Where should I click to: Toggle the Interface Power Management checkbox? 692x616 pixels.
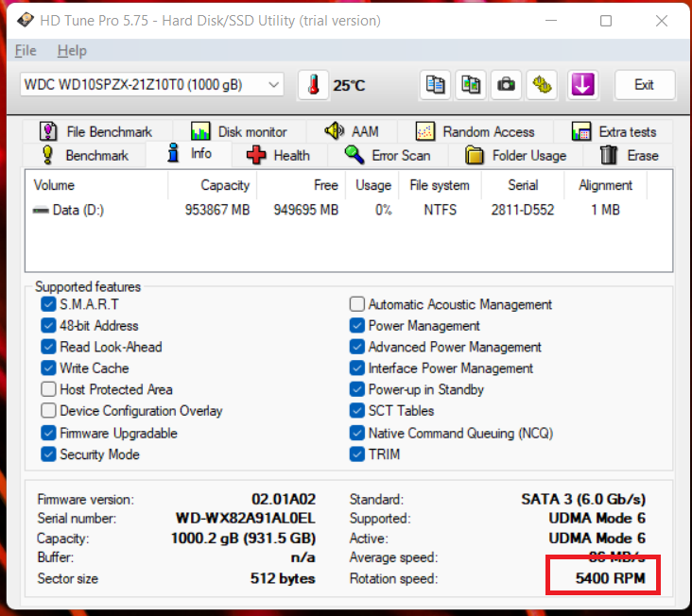(357, 368)
